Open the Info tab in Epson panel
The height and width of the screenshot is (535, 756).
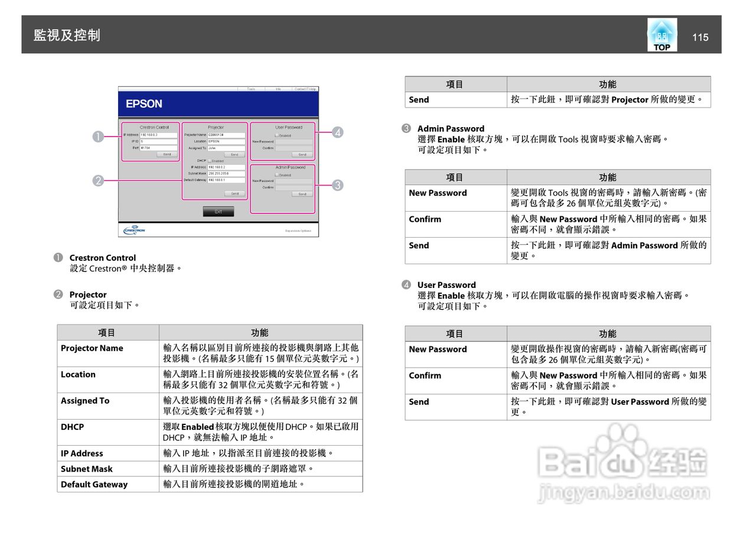pyautogui.click(x=278, y=89)
